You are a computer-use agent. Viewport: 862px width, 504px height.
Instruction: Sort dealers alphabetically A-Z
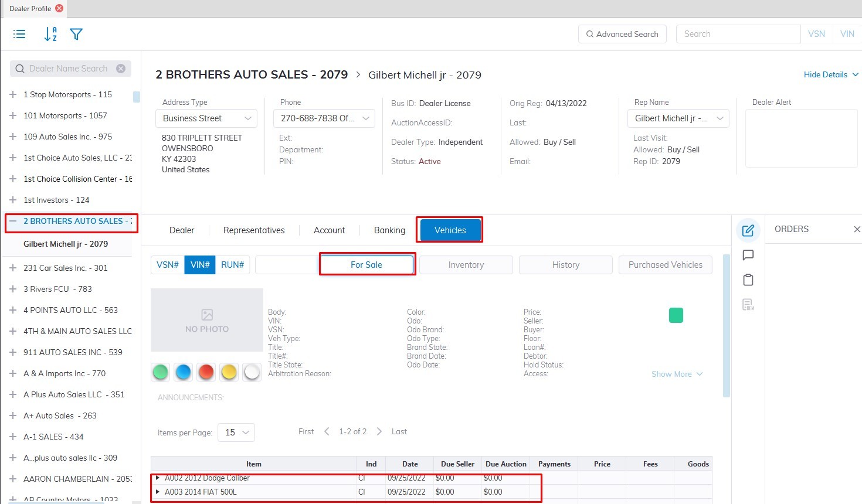pyautogui.click(x=50, y=34)
